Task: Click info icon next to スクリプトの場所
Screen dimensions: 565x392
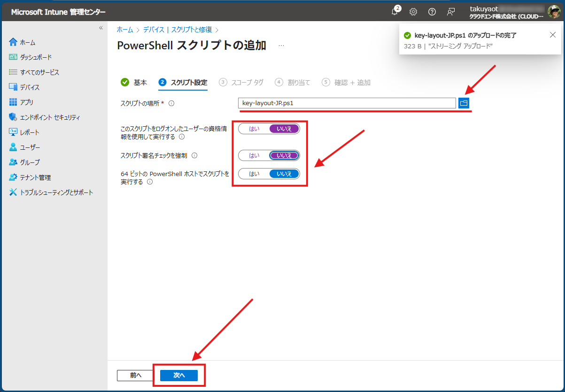Action: point(171,103)
